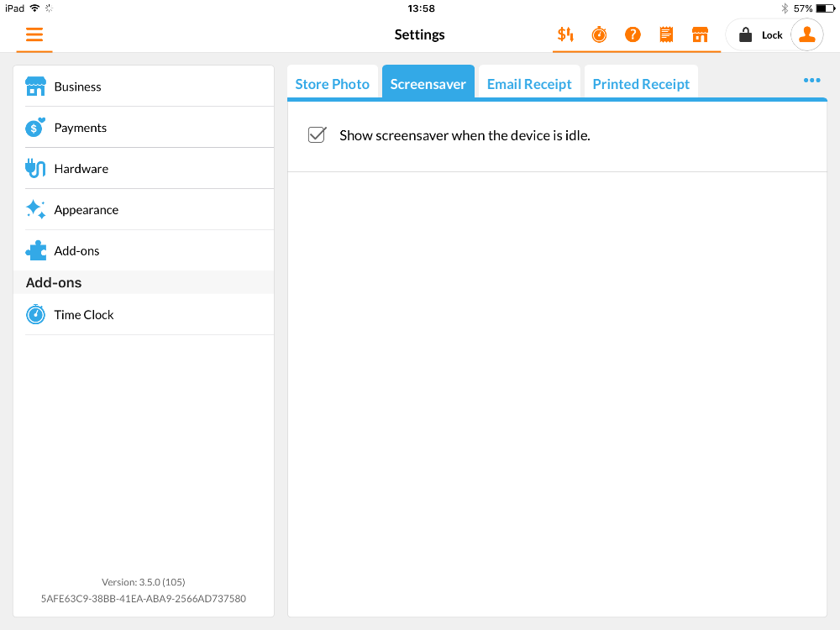
Task: Open the sales screen via dollar arrows icon
Action: pyautogui.click(x=565, y=35)
